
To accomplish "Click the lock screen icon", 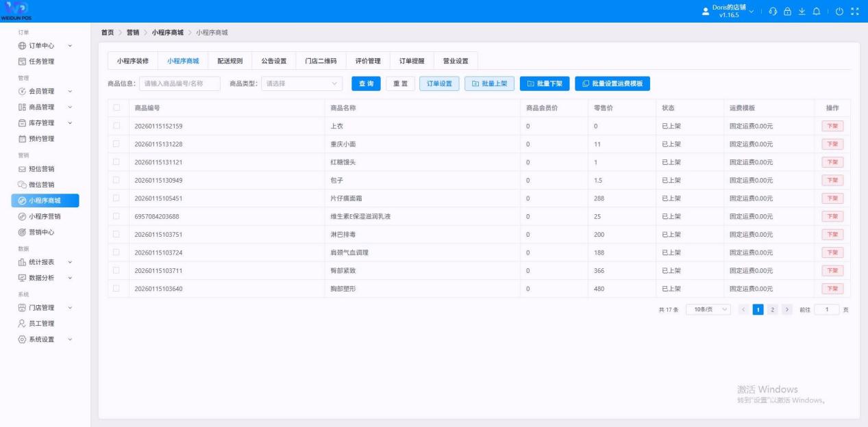I will coord(788,12).
